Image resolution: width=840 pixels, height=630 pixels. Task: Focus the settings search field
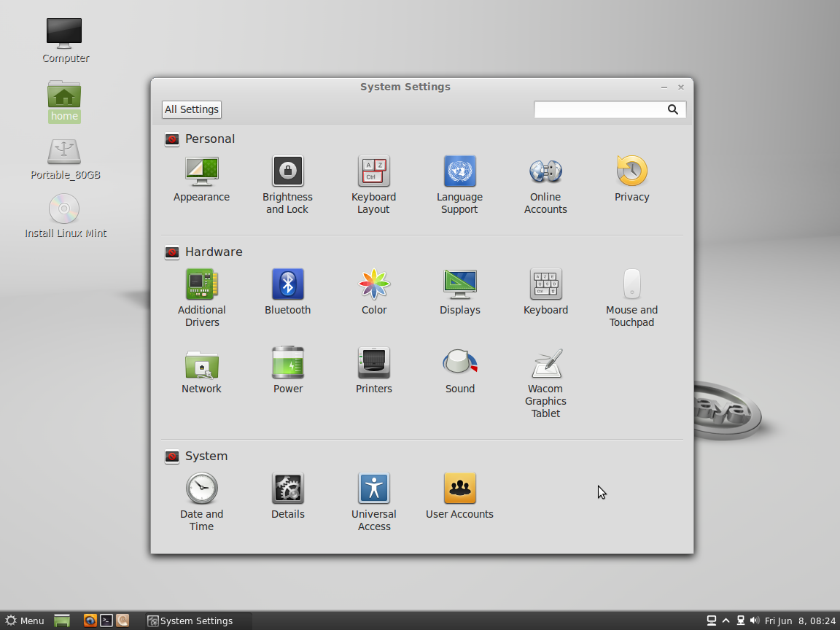coord(610,109)
